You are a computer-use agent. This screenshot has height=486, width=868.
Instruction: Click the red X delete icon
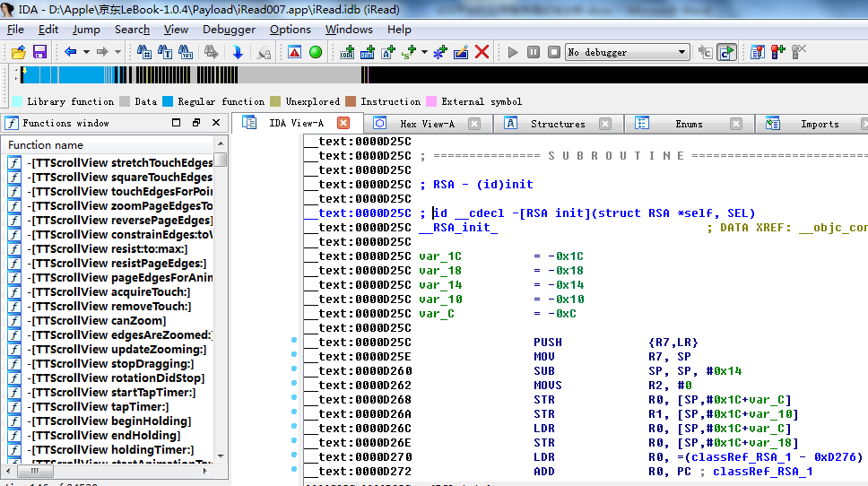point(482,52)
